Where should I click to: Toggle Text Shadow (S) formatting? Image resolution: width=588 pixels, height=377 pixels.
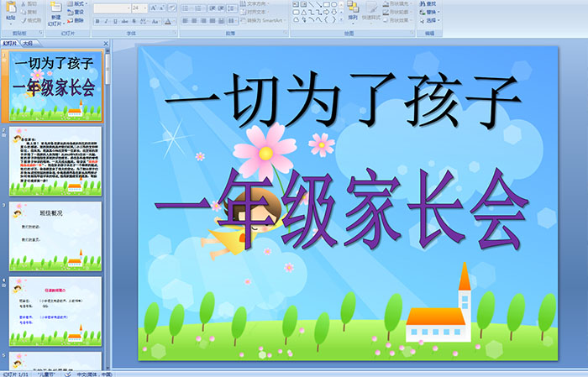click(134, 21)
